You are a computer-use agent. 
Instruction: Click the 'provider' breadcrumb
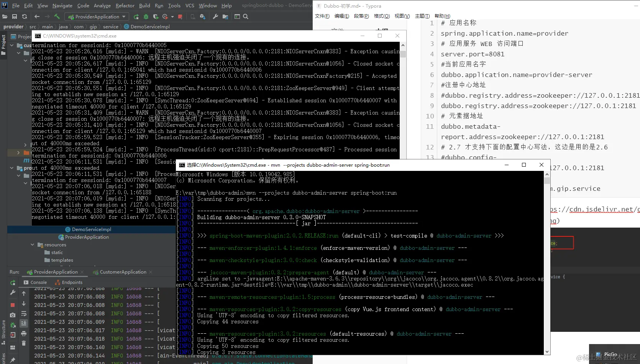coord(13,27)
